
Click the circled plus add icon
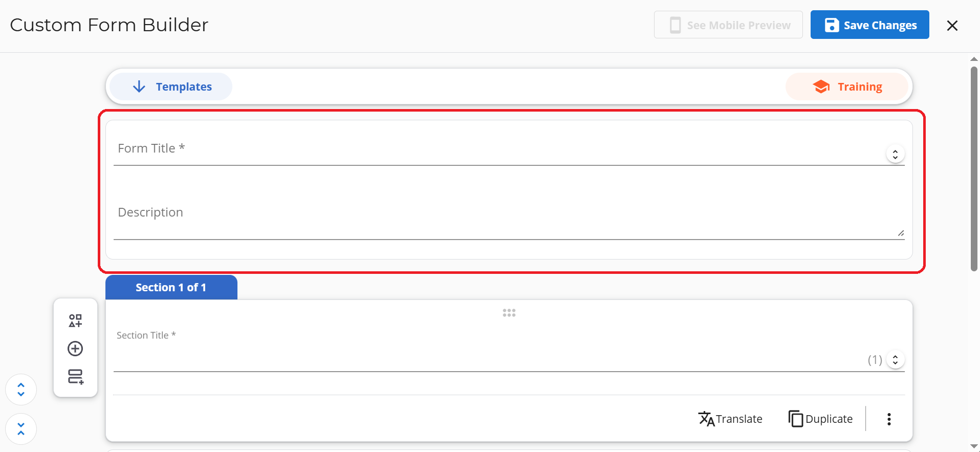tap(75, 349)
